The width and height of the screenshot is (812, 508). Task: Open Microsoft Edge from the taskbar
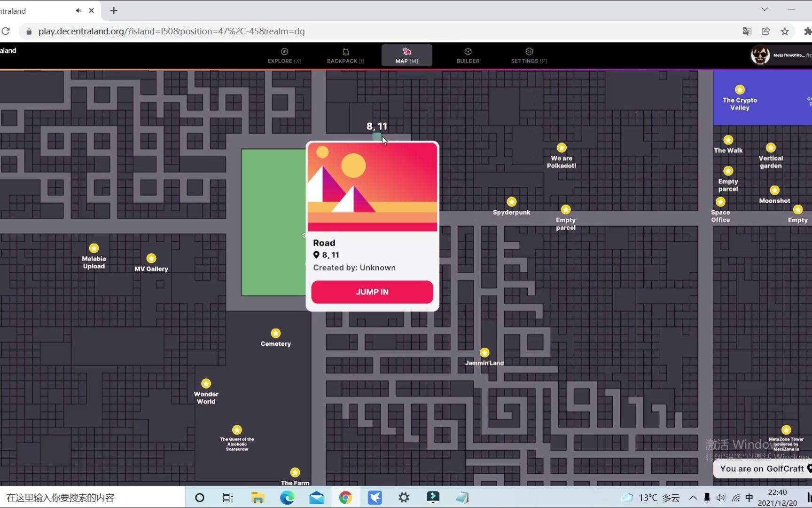287,497
